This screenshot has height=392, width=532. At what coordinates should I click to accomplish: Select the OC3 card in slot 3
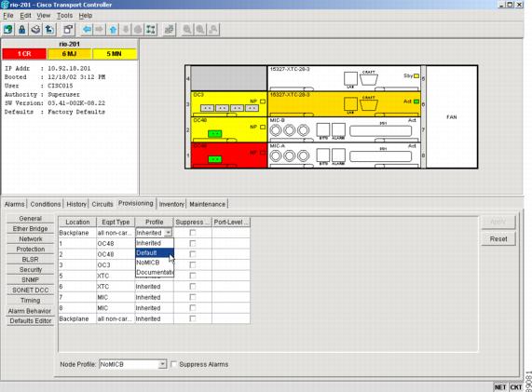click(x=229, y=104)
